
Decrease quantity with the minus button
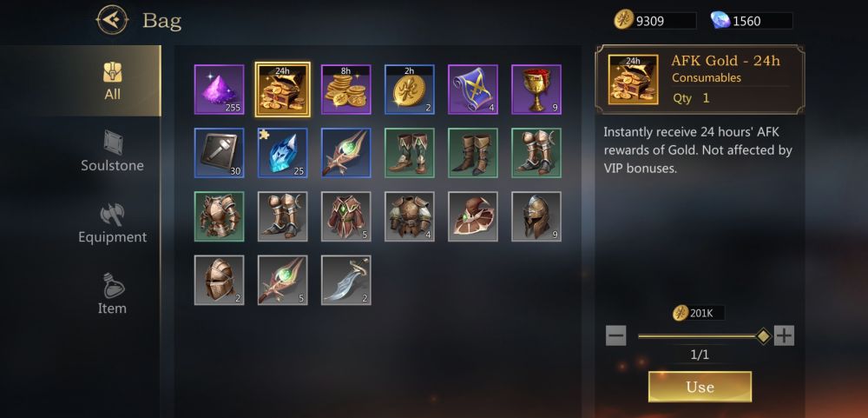615,335
